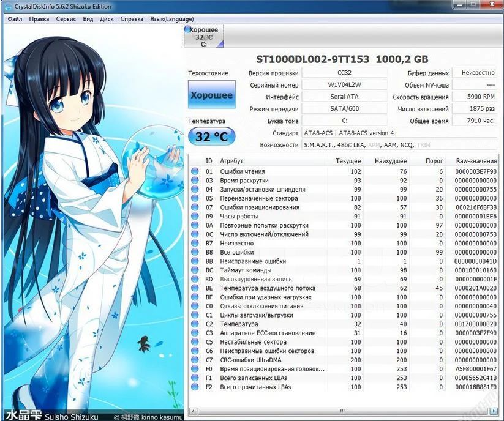
Task: Click the status icon for Неисправимые ошибки row BB
Action: point(195,261)
